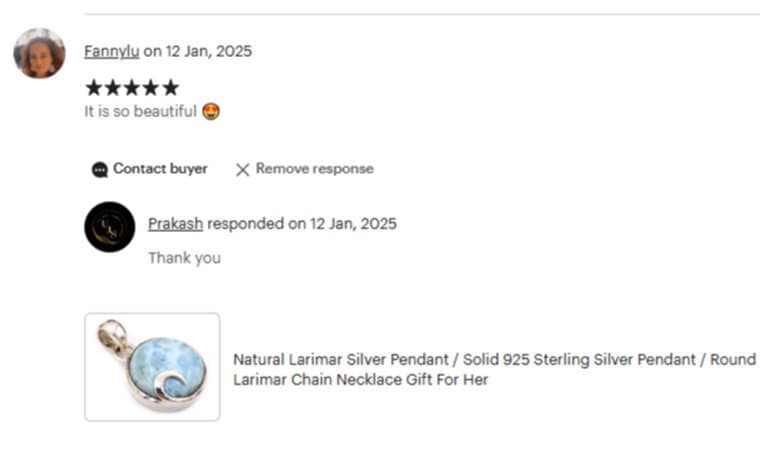Click the third star of the rating
Viewport: 760px width, 468px height.
click(132, 88)
